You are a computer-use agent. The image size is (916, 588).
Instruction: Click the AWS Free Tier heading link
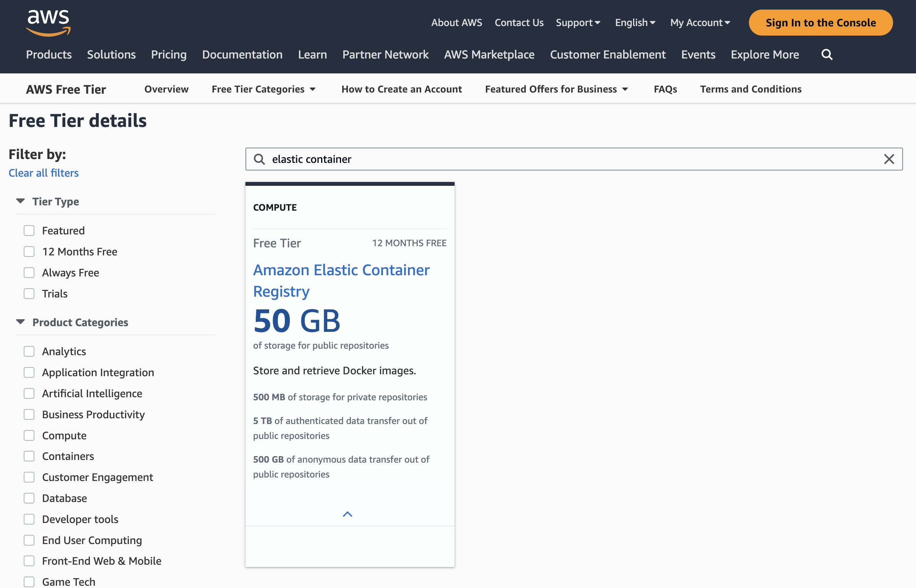coord(66,89)
